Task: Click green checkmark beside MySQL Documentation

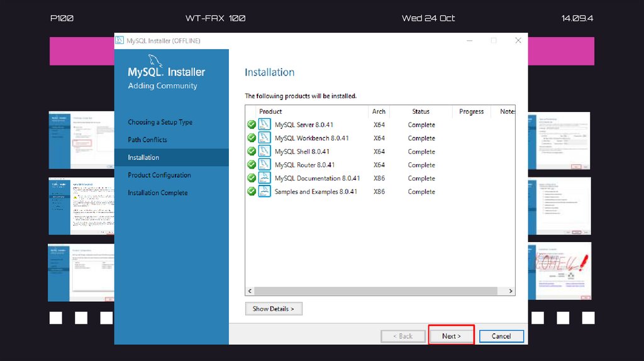Action: click(252, 178)
